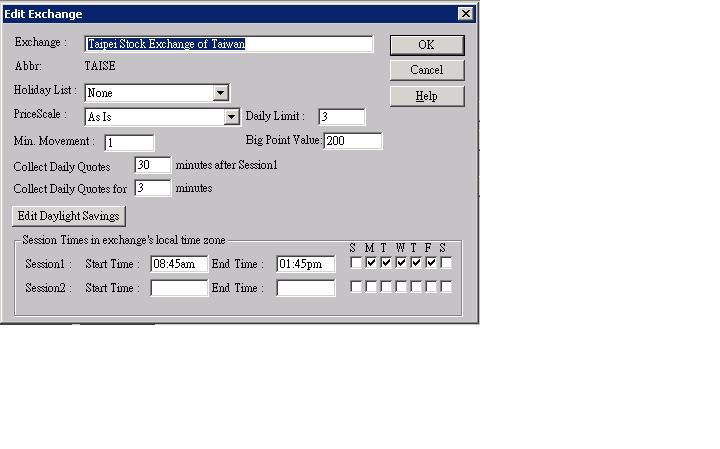Open the PriceScale dropdown arrow
The height and width of the screenshot is (449, 720).
coord(231,117)
